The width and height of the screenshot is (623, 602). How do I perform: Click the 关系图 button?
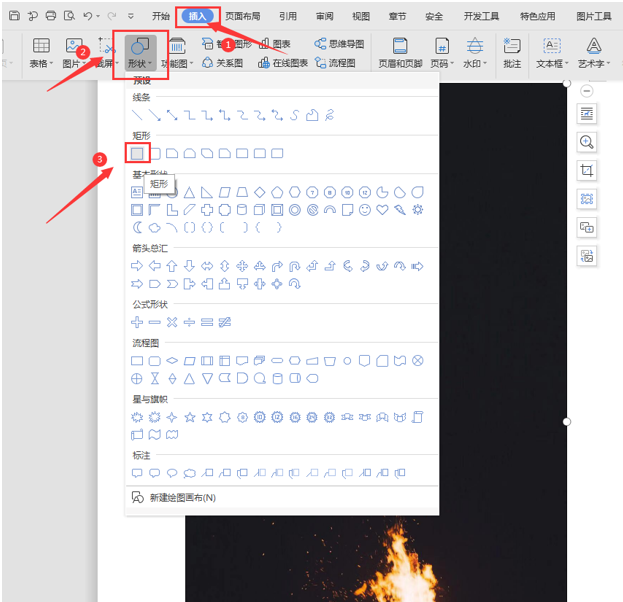tap(223, 63)
